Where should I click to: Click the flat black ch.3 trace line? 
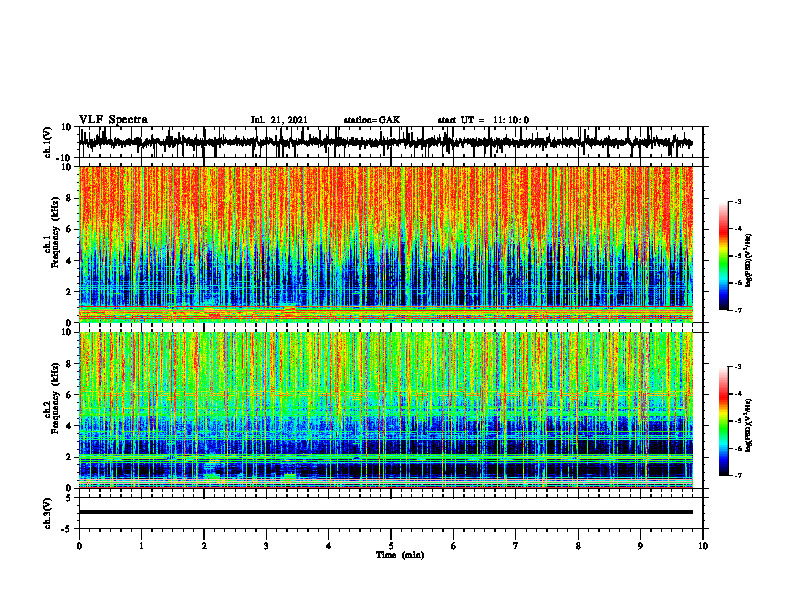pos(386,512)
